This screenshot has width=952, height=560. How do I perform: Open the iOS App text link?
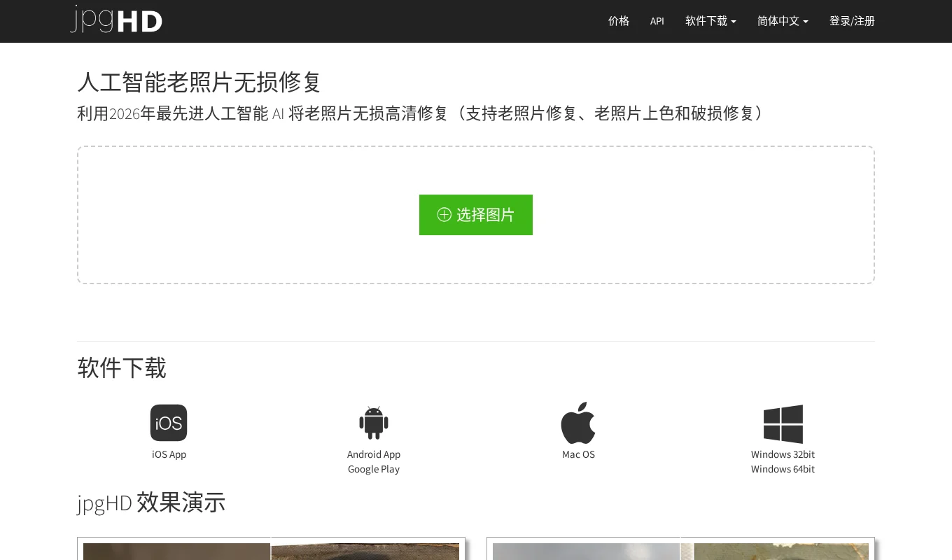tap(169, 454)
